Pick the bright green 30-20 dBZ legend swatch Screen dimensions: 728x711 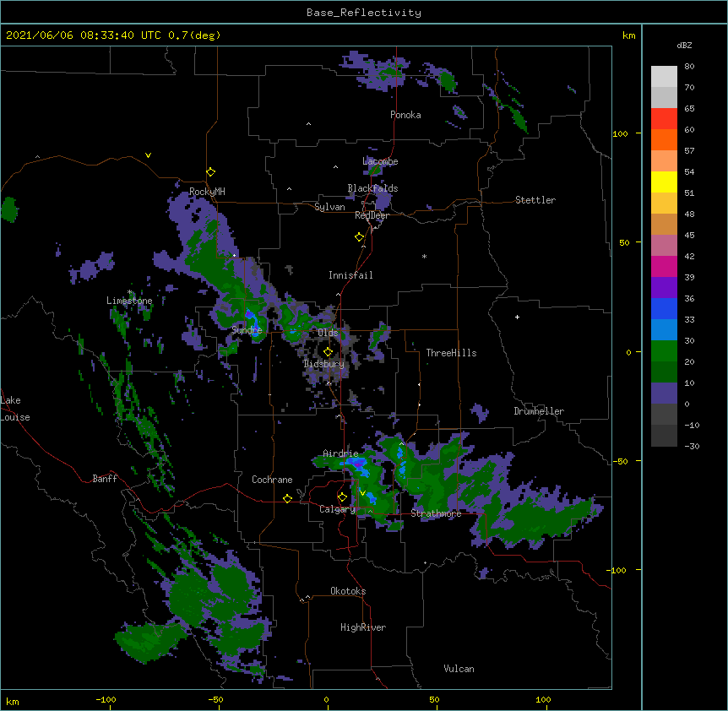coord(664,351)
